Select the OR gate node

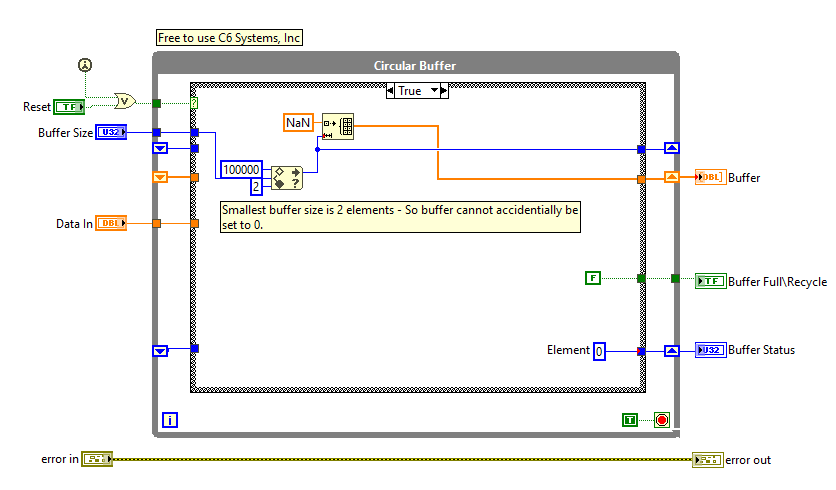pyautogui.click(x=125, y=101)
